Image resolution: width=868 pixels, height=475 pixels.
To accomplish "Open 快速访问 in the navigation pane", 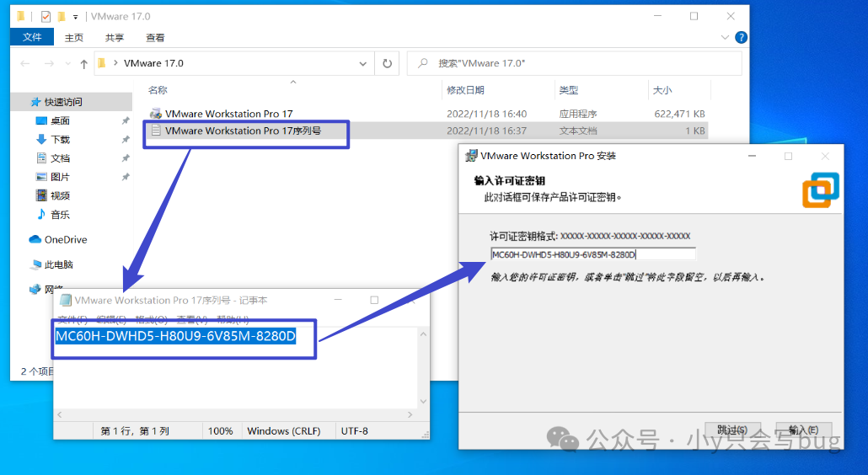I will coord(63,102).
